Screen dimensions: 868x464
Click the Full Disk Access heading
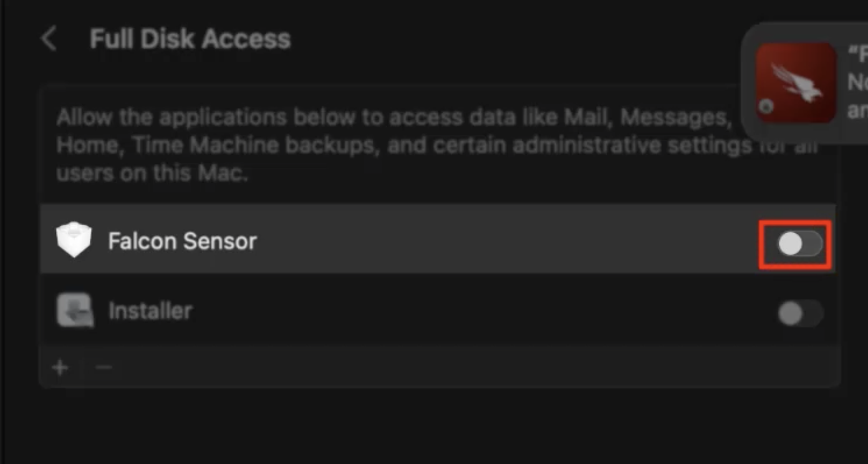point(190,39)
